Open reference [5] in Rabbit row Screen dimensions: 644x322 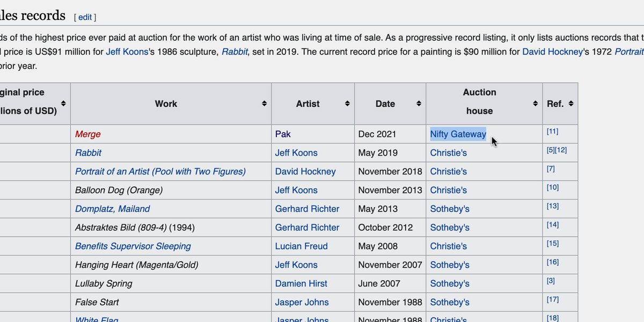pyautogui.click(x=551, y=150)
